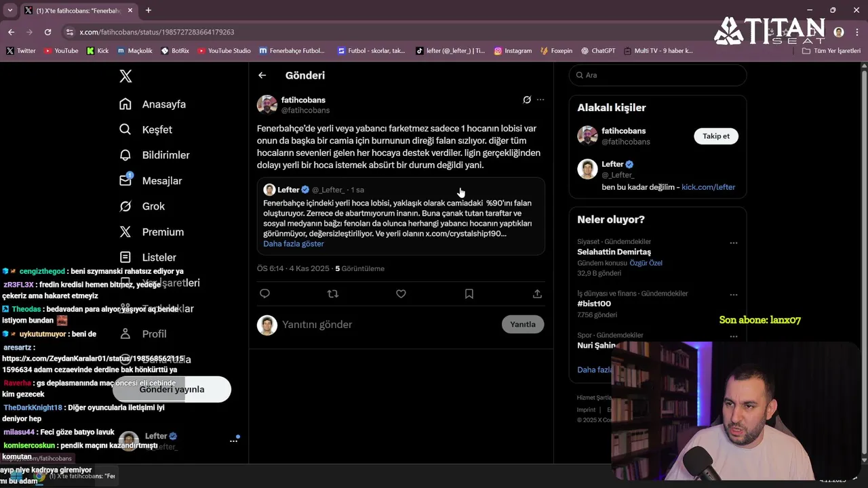
Task: Click the repost icon
Action: pyautogui.click(x=333, y=293)
